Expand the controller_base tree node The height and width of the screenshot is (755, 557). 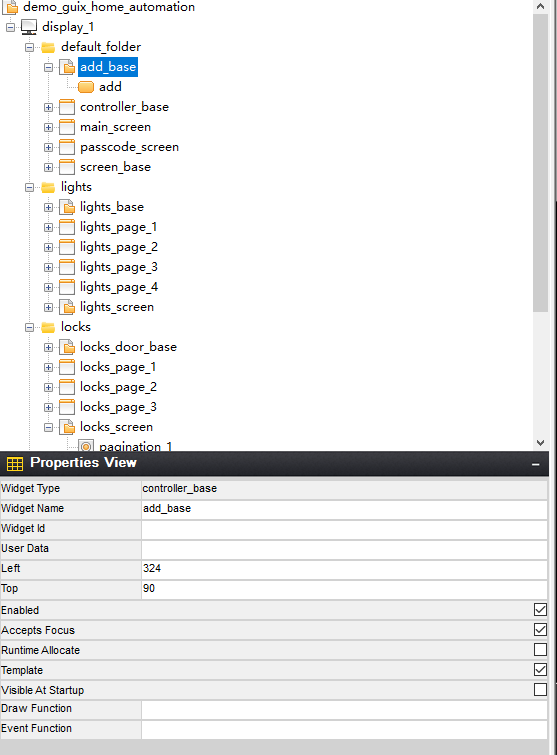[x=48, y=107]
